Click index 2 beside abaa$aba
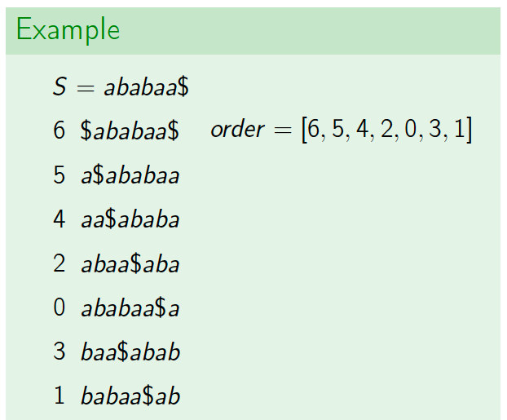The width and height of the screenshot is (507, 420). coord(60,263)
